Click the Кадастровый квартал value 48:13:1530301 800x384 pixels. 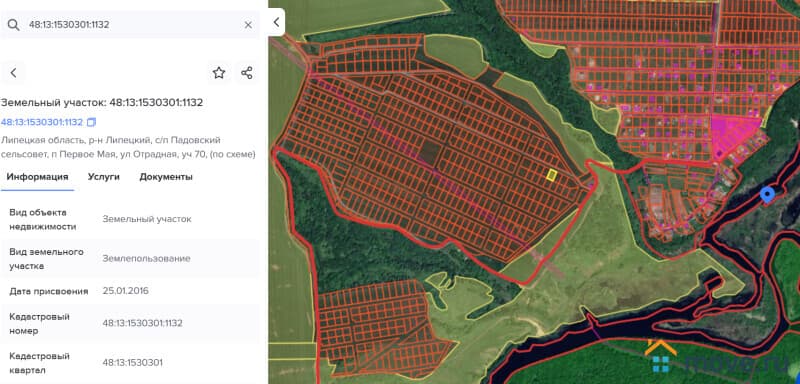tap(133, 363)
